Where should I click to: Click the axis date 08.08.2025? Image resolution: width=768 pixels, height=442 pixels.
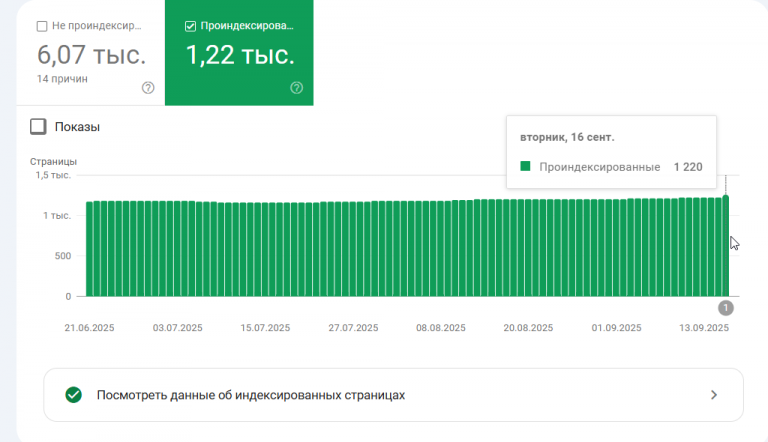pos(441,328)
